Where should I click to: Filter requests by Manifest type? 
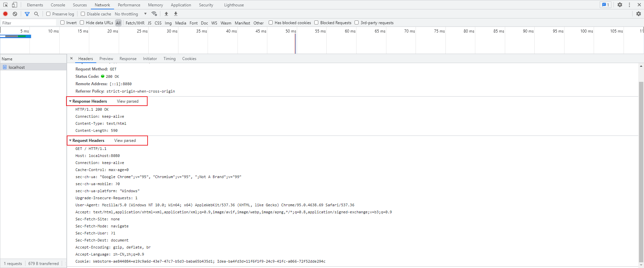click(x=243, y=23)
